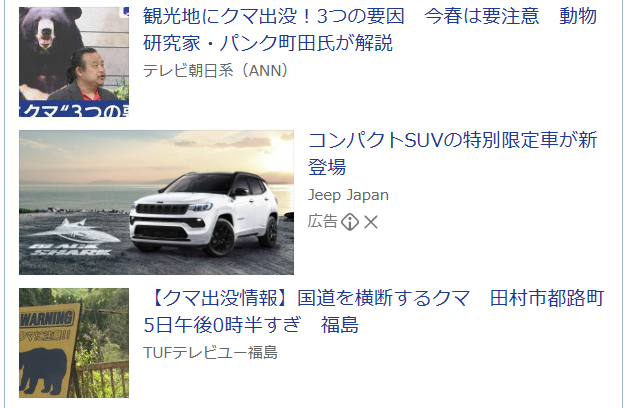
Task: Open the bear news thumbnail with commentator
Action: (x=74, y=62)
